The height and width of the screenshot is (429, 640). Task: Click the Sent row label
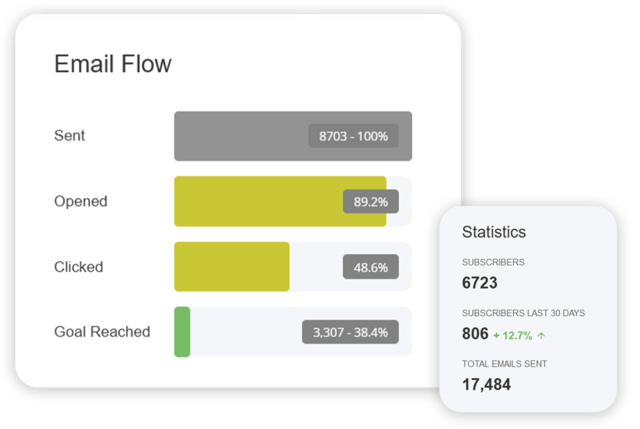pyautogui.click(x=69, y=136)
